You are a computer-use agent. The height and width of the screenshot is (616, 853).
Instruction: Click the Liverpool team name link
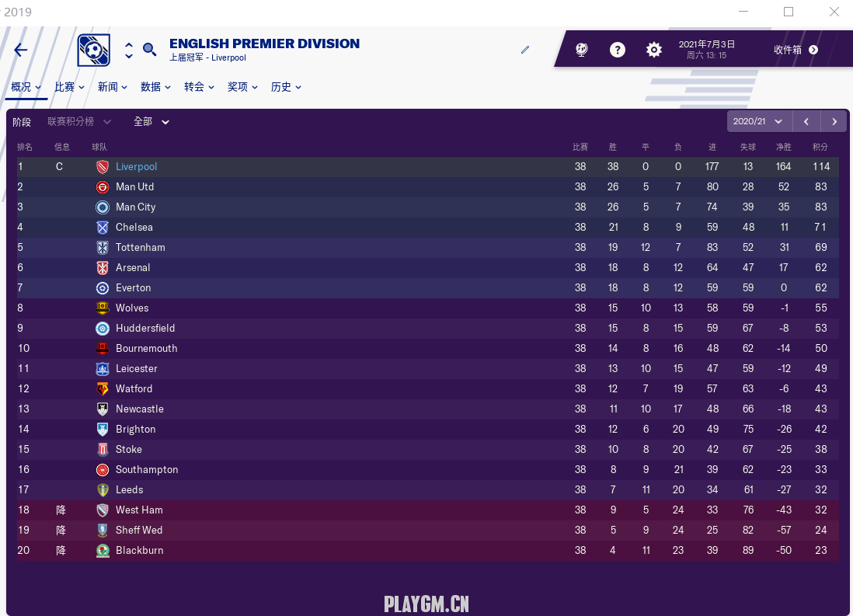coord(136,166)
